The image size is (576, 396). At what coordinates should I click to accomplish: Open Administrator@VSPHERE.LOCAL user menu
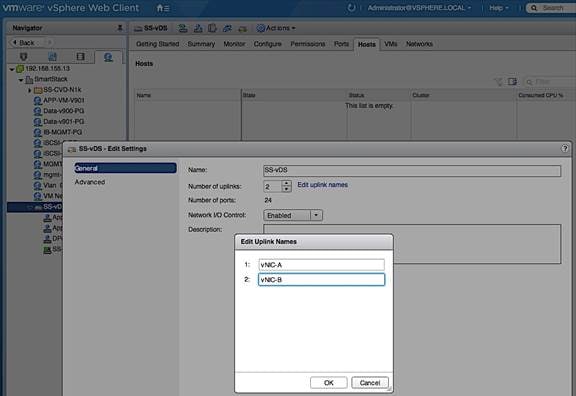(x=419, y=8)
